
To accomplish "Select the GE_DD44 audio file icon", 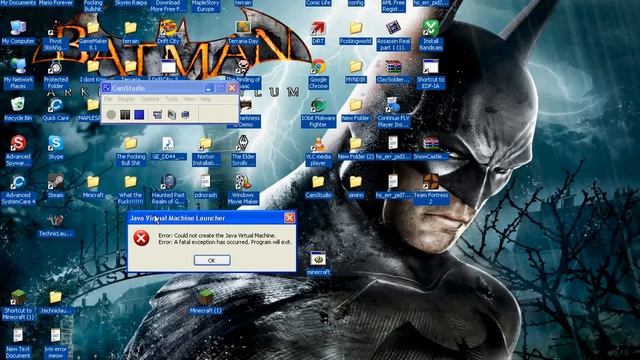I will 168,148.
